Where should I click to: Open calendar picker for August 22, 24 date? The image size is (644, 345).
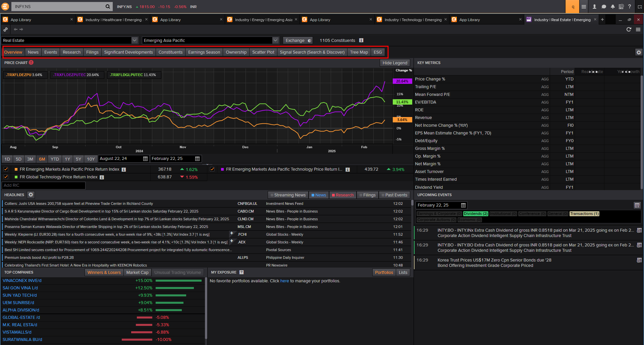[145, 159]
